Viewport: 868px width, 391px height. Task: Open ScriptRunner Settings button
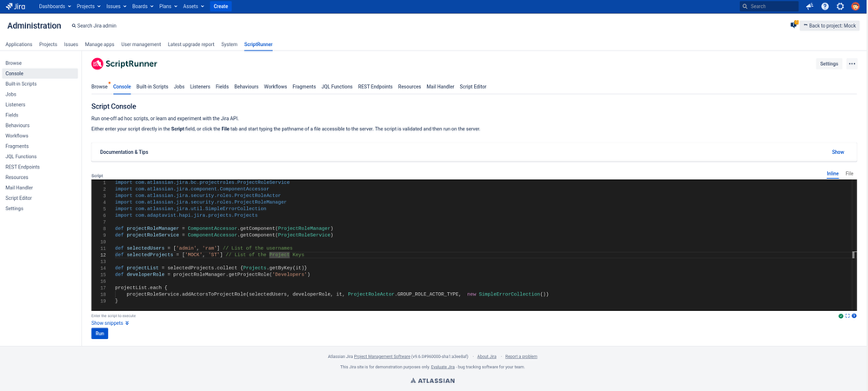point(829,63)
